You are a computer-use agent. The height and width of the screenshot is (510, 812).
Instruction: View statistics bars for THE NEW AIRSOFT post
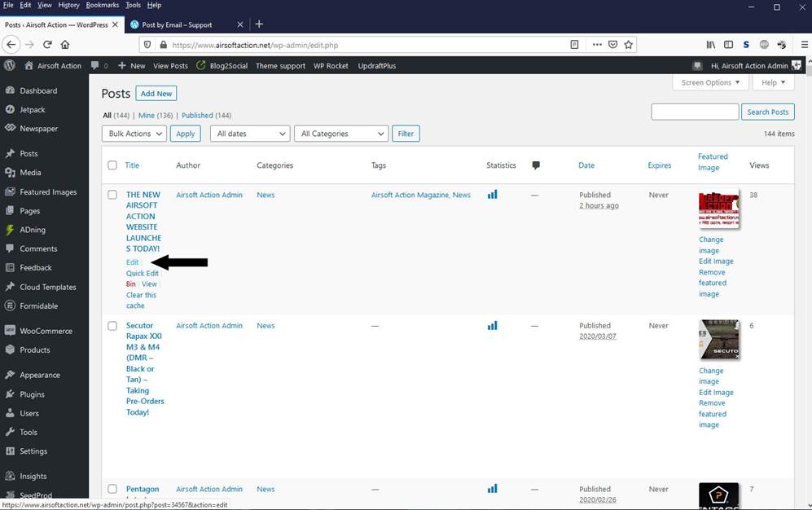pos(492,195)
